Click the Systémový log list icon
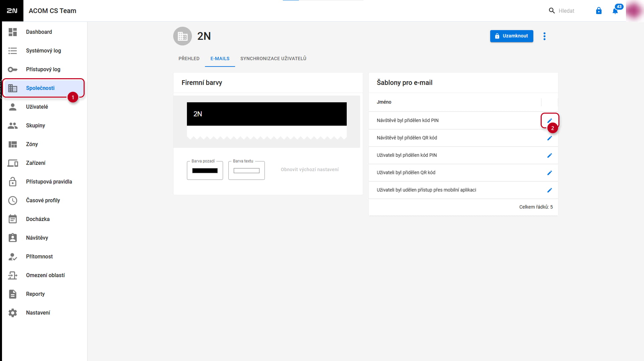The width and height of the screenshot is (644, 361). pos(13,51)
